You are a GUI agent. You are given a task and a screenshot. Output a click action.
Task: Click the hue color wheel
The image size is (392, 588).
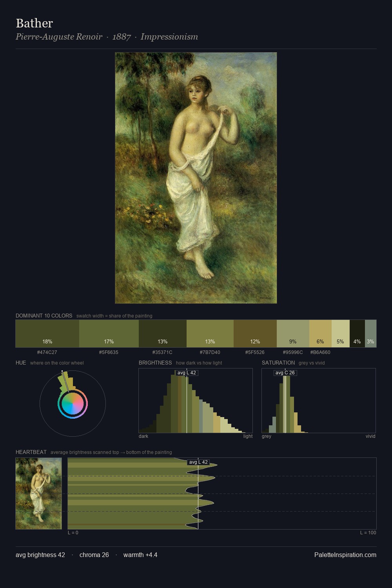pyautogui.click(x=73, y=403)
